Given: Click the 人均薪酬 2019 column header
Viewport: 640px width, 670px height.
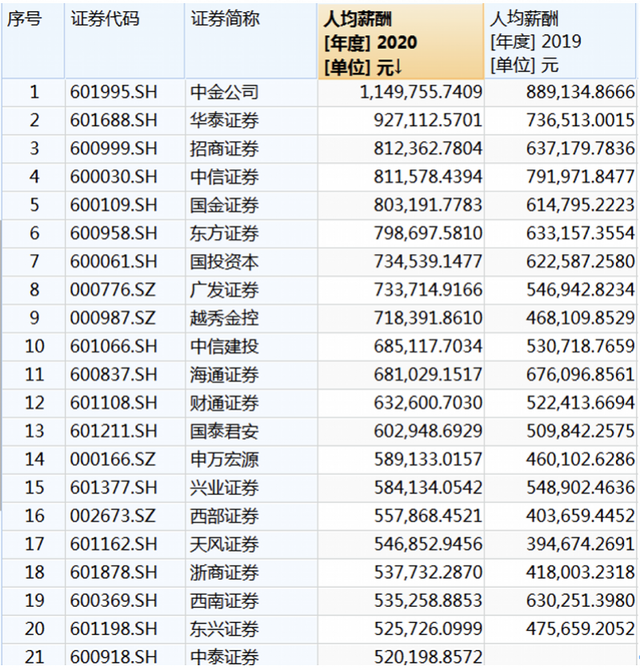Looking at the screenshot, I should 561,41.
